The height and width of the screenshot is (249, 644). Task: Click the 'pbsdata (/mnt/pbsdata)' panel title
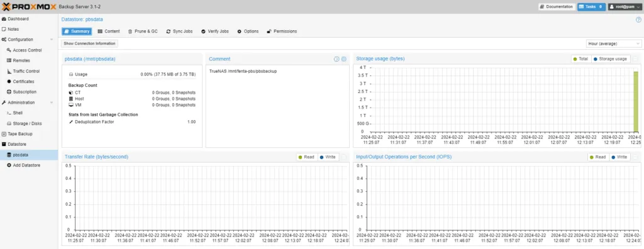90,59
